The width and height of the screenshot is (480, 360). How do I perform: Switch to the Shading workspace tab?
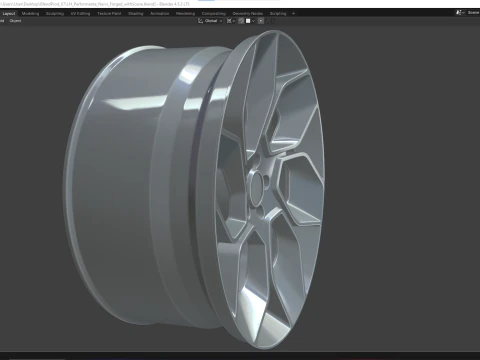pos(136,14)
